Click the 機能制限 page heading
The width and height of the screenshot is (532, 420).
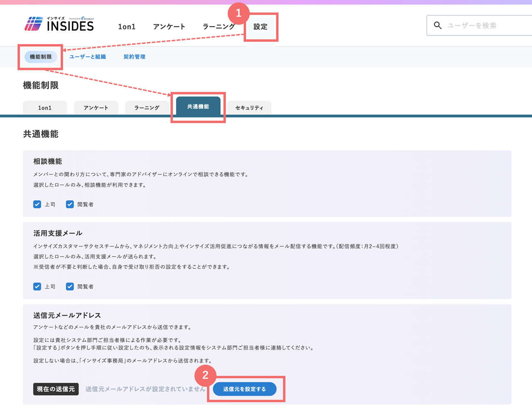pos(41,85)
